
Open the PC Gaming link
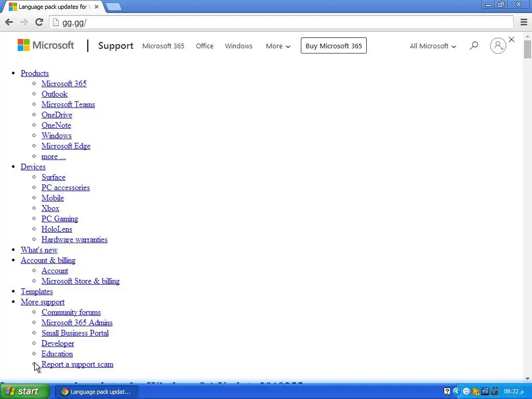[60, 219]
